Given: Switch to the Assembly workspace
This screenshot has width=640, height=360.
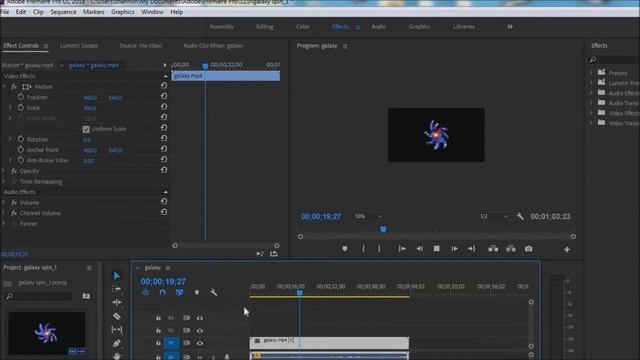Looking at the screenshot, I should pos(221,27).
